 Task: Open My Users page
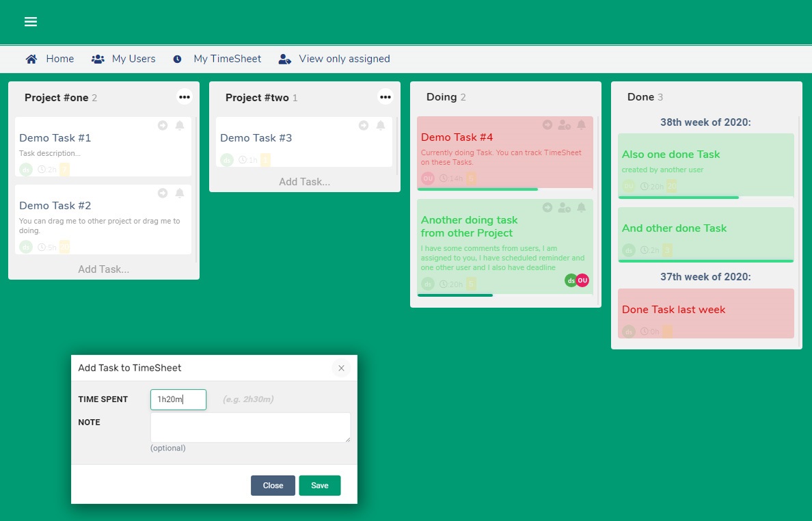click(124, 59)
